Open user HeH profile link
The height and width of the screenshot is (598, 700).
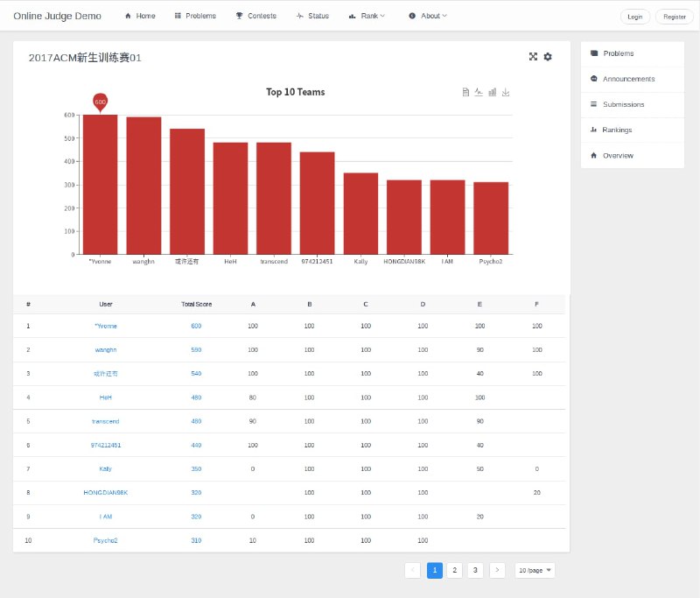click(x=106, y=397)
